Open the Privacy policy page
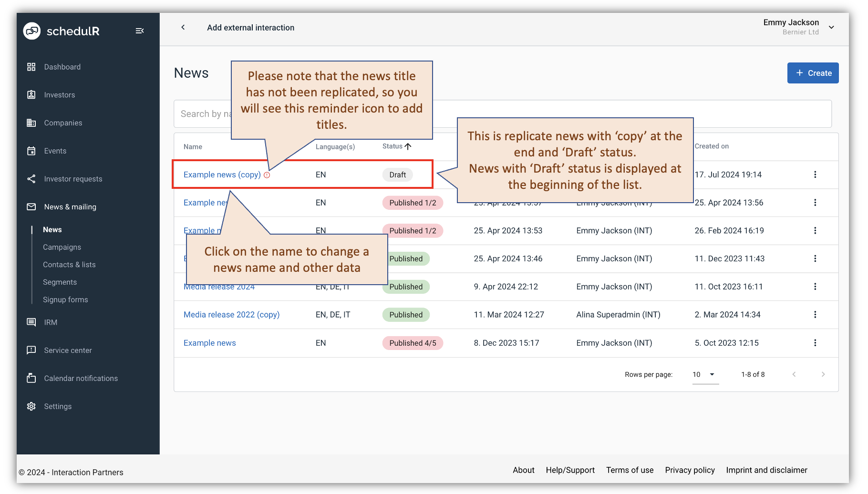 690,470
